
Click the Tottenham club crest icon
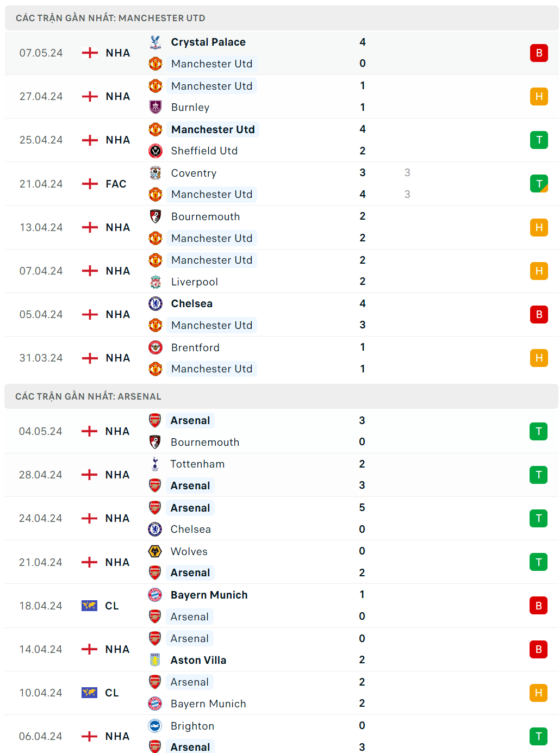coord(155,464)
